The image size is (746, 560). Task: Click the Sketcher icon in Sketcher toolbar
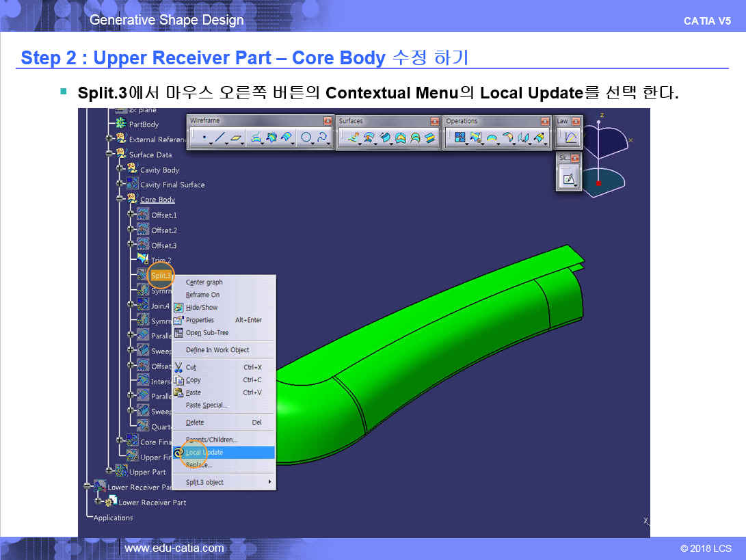tap(568, 179)
